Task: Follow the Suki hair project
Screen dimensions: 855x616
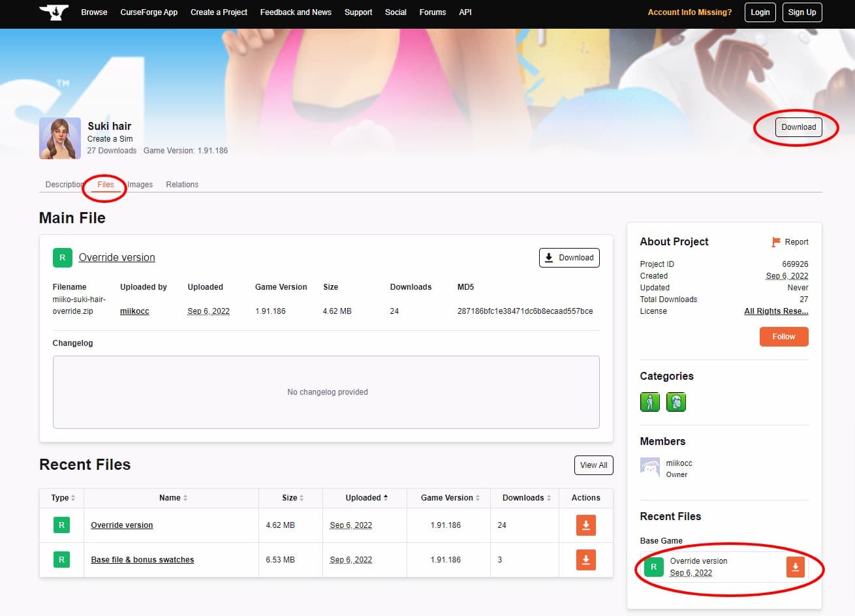Action: [783, 336]
